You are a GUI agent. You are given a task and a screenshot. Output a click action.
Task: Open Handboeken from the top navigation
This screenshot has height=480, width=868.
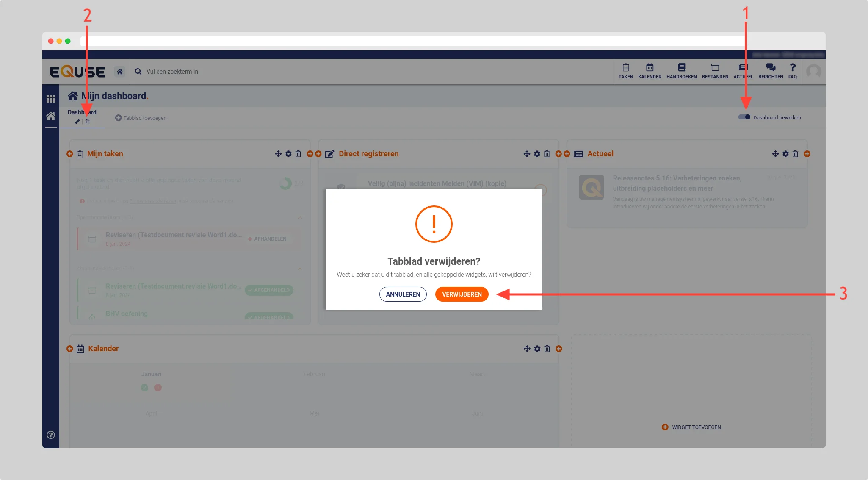coord(681,71)
